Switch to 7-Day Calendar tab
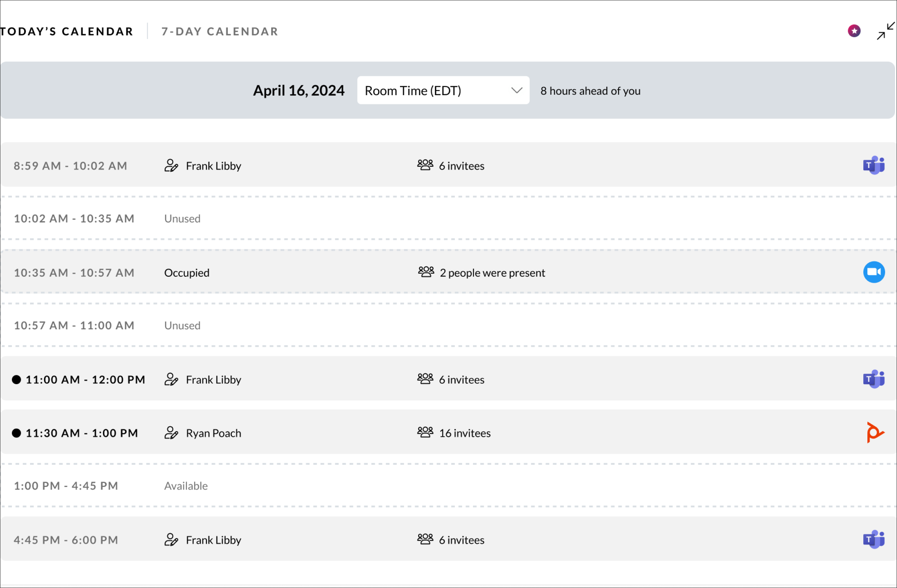Screen dimensions: 897x588 [220, 31]
